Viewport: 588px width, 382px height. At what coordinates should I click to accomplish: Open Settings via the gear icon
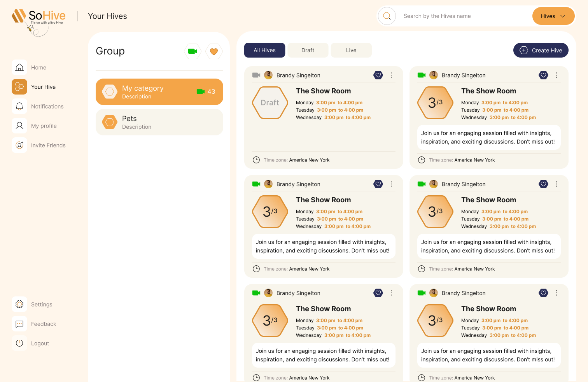pyautogui.click(x=19, y=304)
